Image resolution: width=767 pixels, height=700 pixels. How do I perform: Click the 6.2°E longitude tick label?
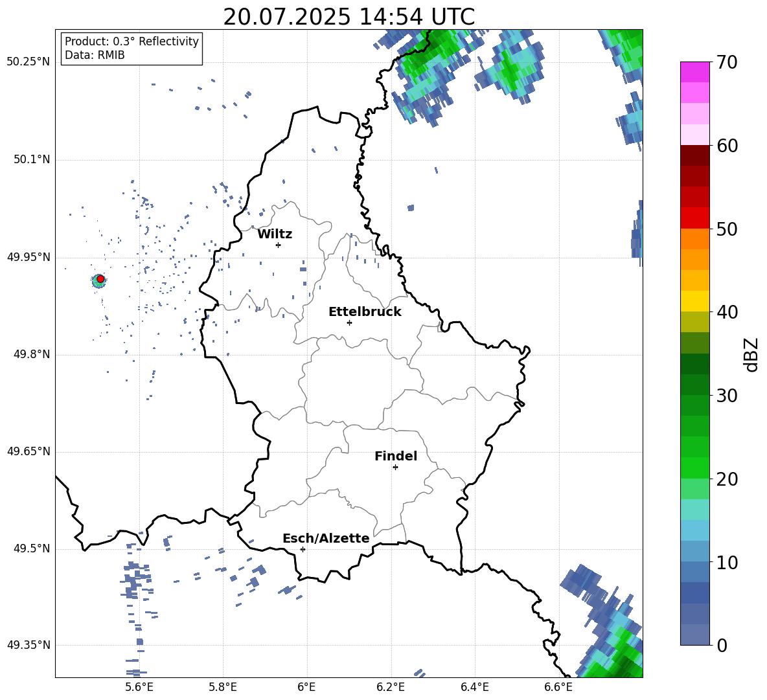pyautogui.click(x=391, y=687)
